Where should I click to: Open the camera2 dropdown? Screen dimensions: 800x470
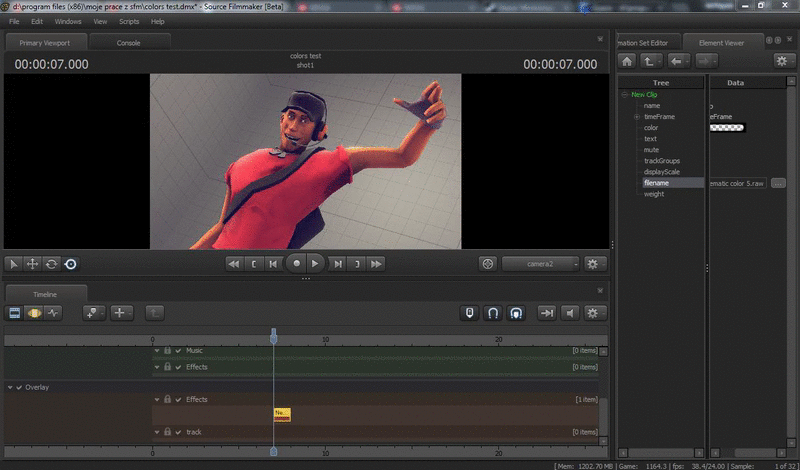coord(541,264)
